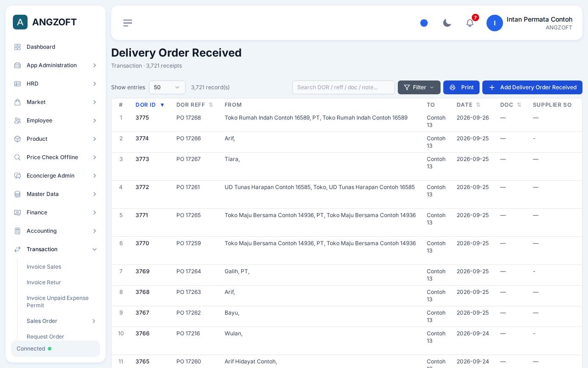Open the user avatar with letter I
The image size is (588, 368).
pos(495,23)
